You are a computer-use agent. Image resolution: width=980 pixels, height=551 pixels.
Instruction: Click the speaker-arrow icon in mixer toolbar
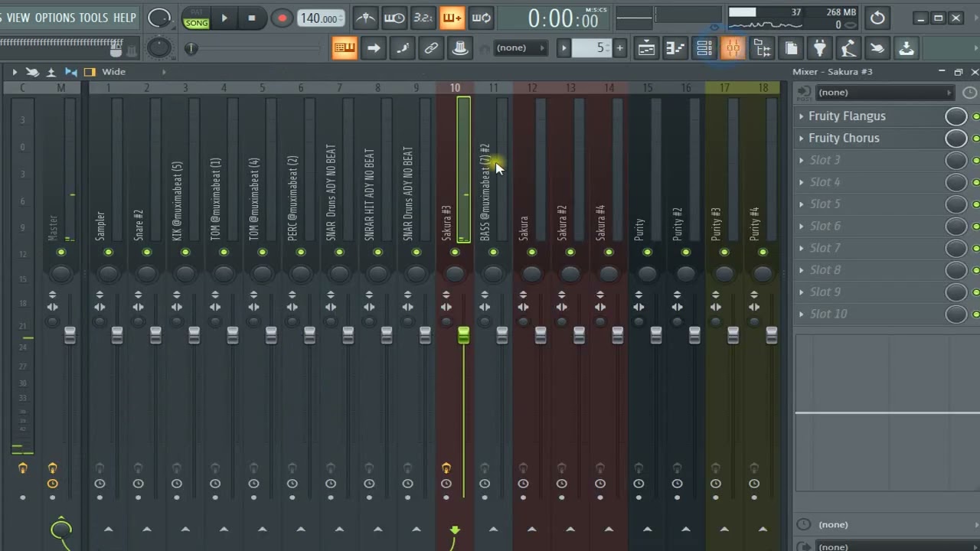click(x=70, y=72)
